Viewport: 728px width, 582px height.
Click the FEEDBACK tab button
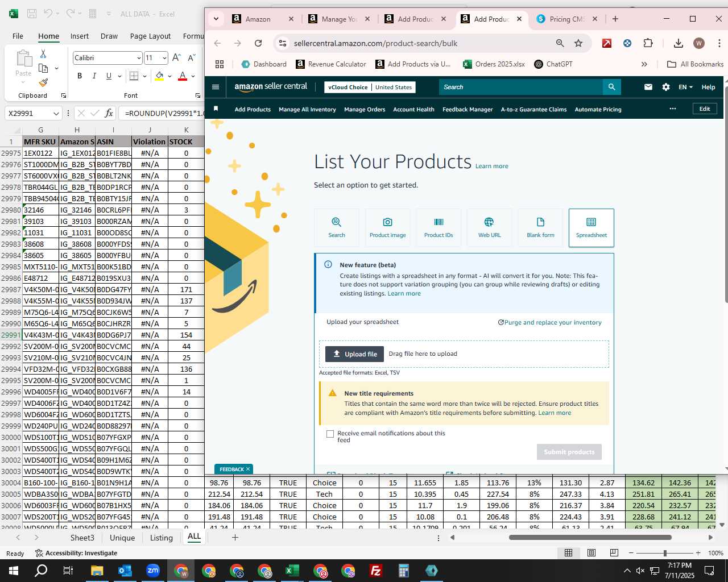coord(233,469)
